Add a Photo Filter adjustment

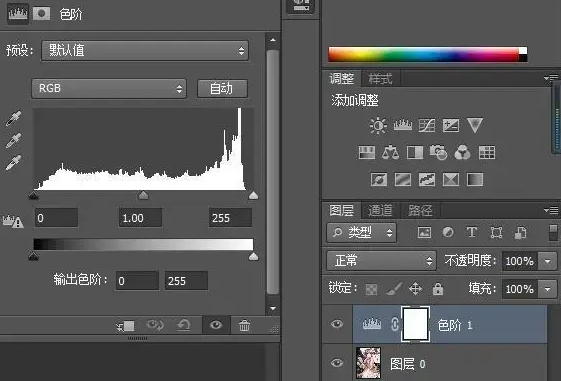438,152
